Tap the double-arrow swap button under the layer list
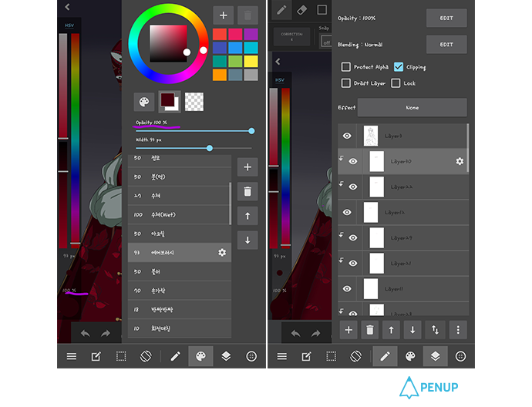Viewport: 532px width, 407px height. coord(435,330)
